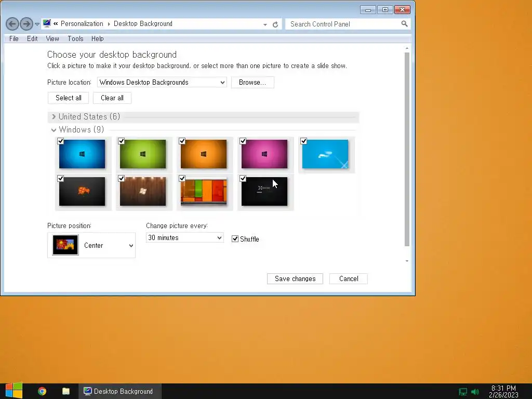Toggle the Shuffle checkbox
The image size is (532, 399).
235,239
